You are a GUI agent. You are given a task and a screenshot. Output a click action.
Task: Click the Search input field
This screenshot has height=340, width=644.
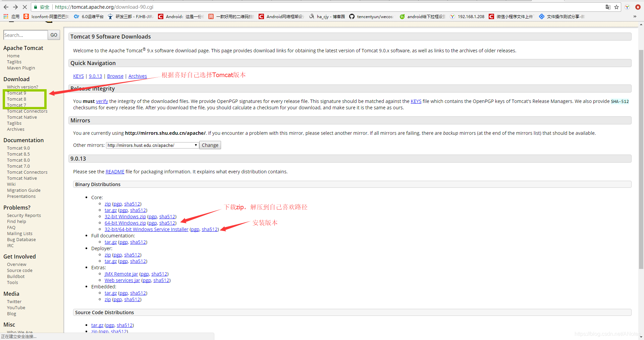click(x=25, y=35)
